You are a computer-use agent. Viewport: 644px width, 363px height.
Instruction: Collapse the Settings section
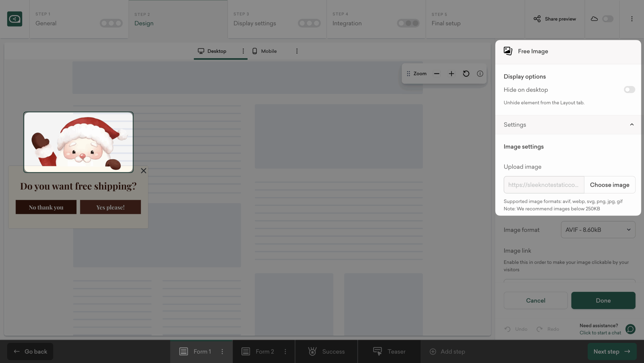click(631, 125)
